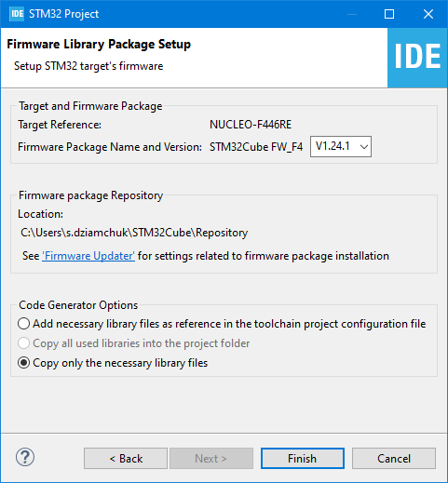Click the STM32Cube FW_F4 package name

point(256,147)
